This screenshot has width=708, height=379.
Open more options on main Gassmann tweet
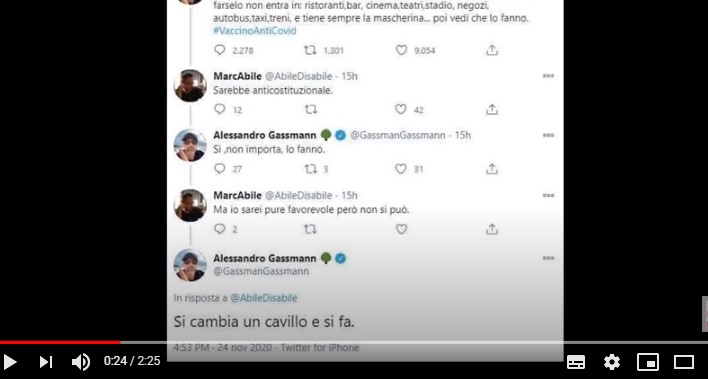(548, 258)
